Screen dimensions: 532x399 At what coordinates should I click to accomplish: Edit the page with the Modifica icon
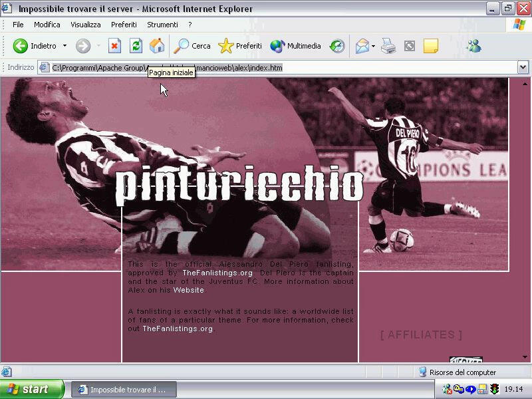[x=408, y=46]
